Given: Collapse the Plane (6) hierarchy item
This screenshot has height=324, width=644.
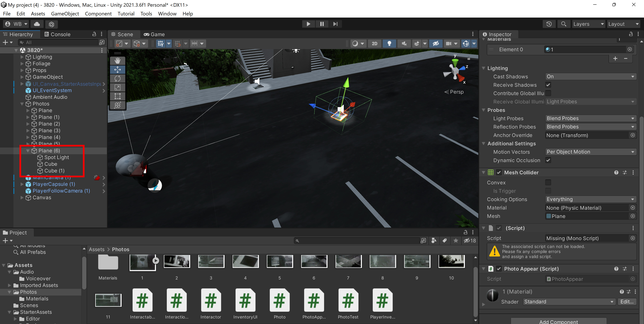Looking at the screenshot, I should tap(28, 151).
